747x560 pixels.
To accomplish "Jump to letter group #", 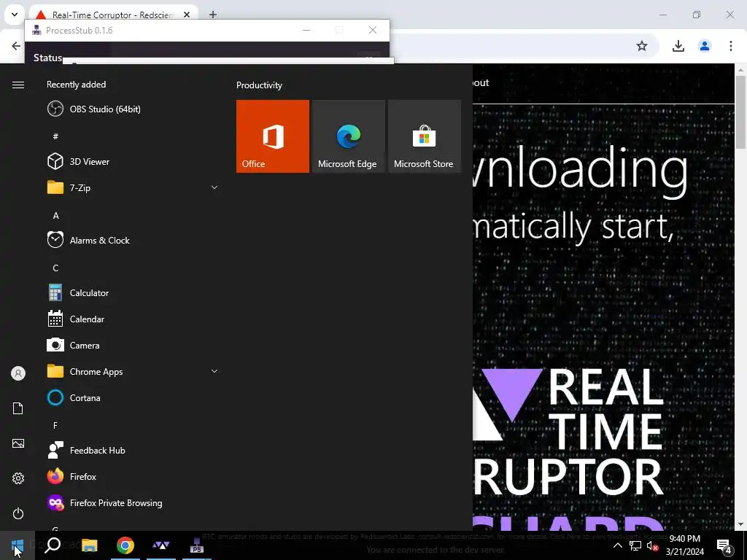I will point(55,136).
